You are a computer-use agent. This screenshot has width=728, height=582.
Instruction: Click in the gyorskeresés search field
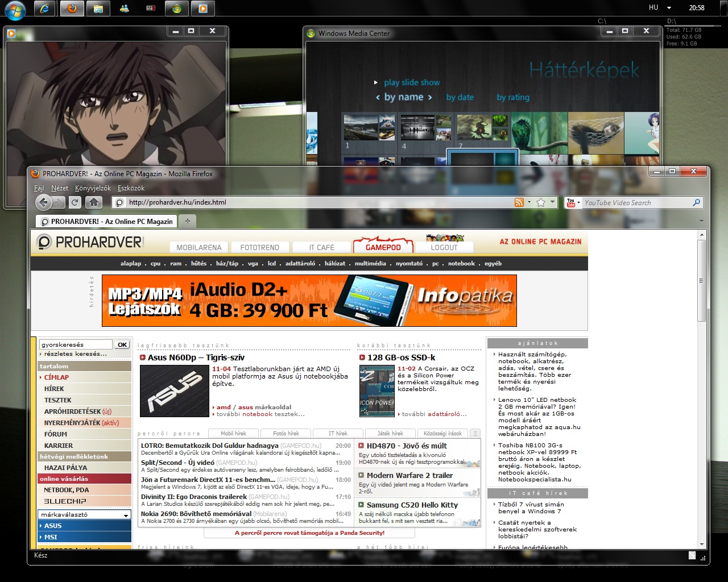click(x=76, y=344)
